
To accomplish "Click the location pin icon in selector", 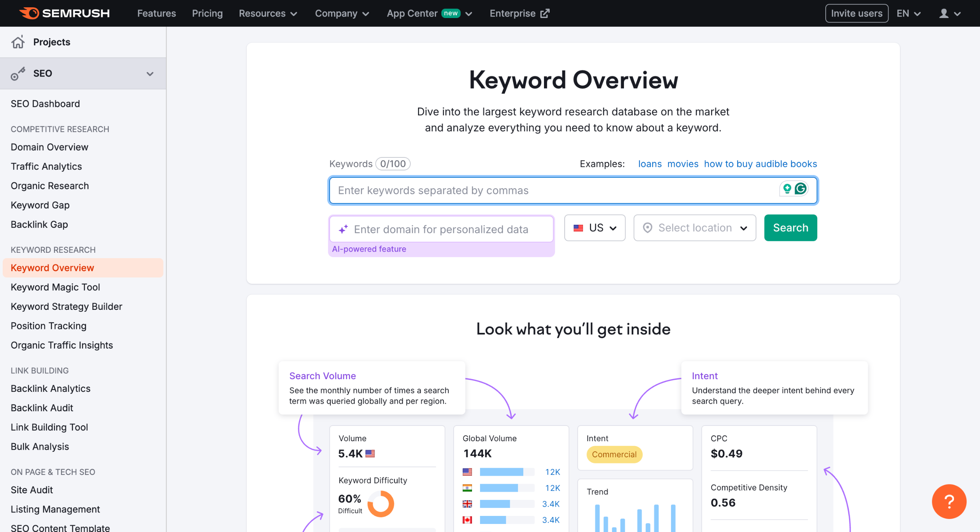I will (647, 228).
